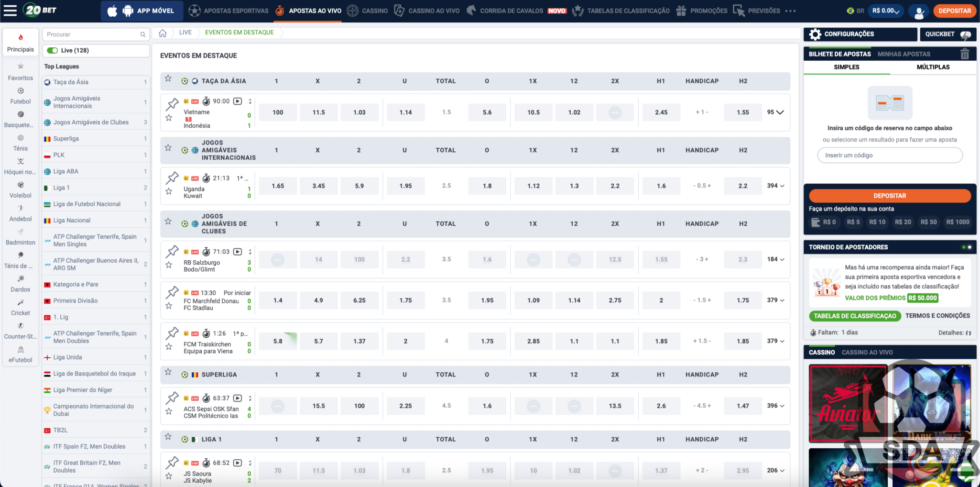Favorite the Superliga league star
The image size is (980, 487).
tap(168, 372)
